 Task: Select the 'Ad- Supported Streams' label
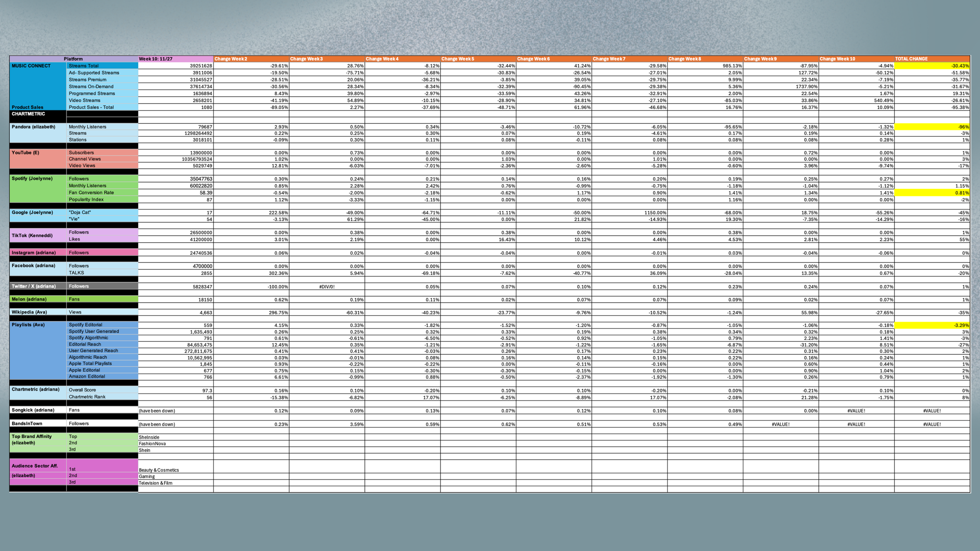[102, 73]
